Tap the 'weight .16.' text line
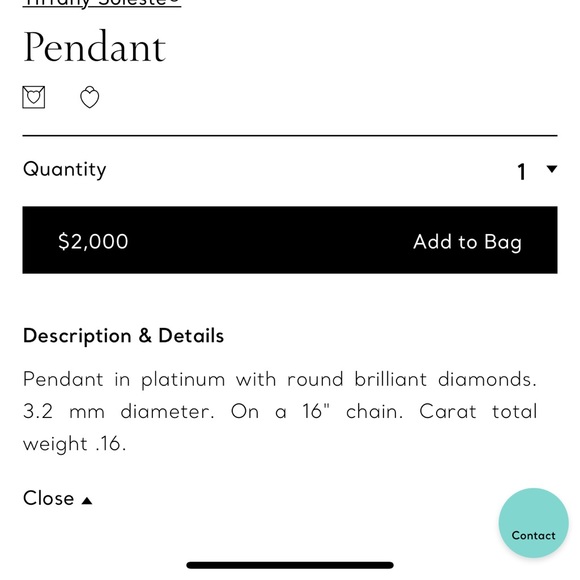580x580 pixels. (74, 444)
